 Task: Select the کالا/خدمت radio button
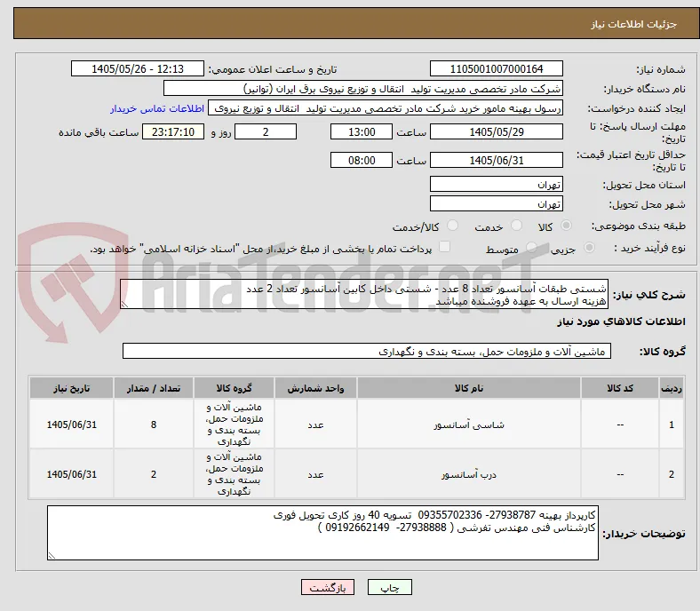click(x=452, y=226)
